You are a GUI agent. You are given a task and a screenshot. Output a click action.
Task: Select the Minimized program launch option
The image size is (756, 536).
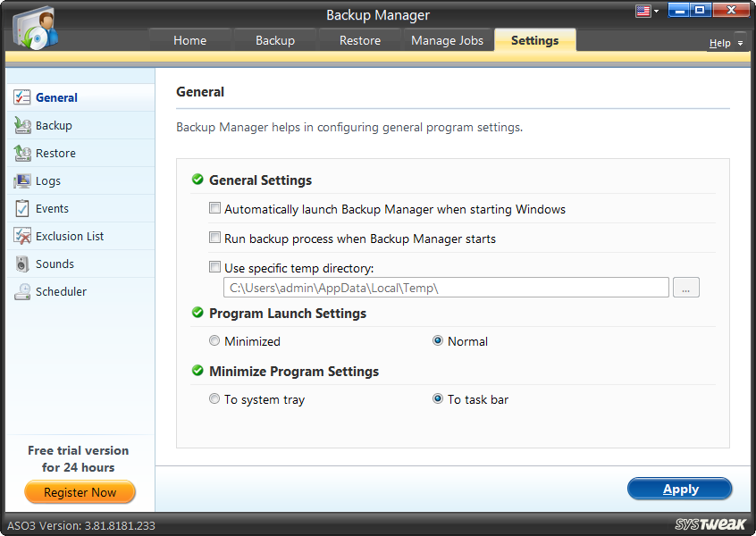(x=214, y=340)
